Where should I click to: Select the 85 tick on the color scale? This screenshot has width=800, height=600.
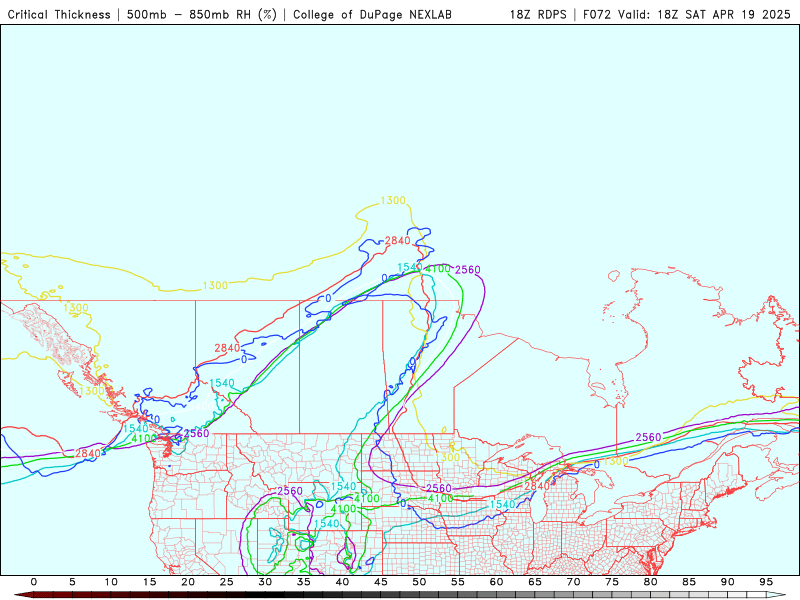(x=689, y=582)
